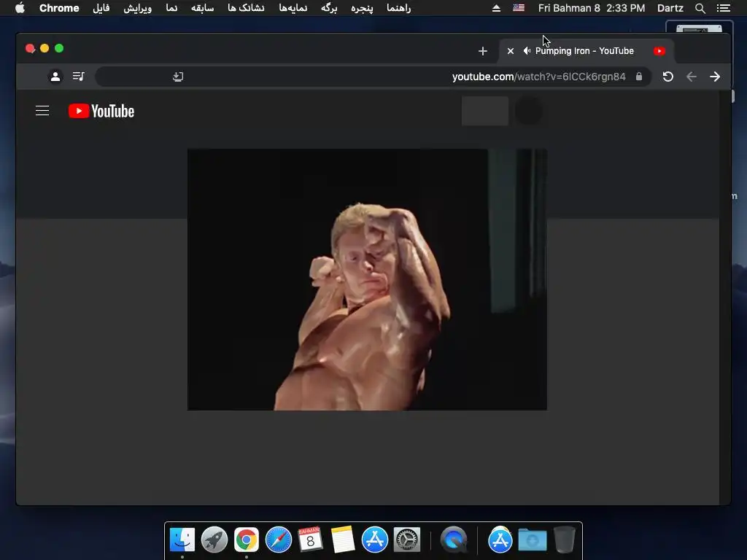
Task: Open System Preferences gear in Dock
Action: click(407, 540)
